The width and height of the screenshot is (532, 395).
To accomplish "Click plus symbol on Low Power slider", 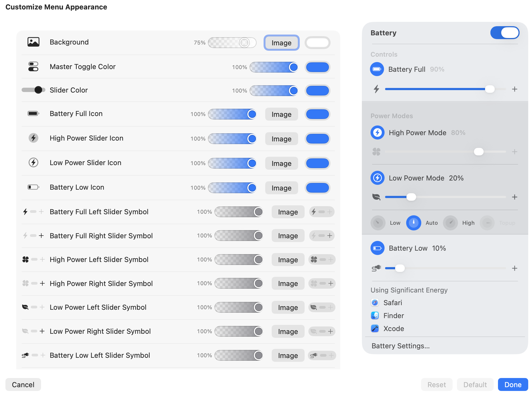I will pyautogui.click(x=515, y=197).
